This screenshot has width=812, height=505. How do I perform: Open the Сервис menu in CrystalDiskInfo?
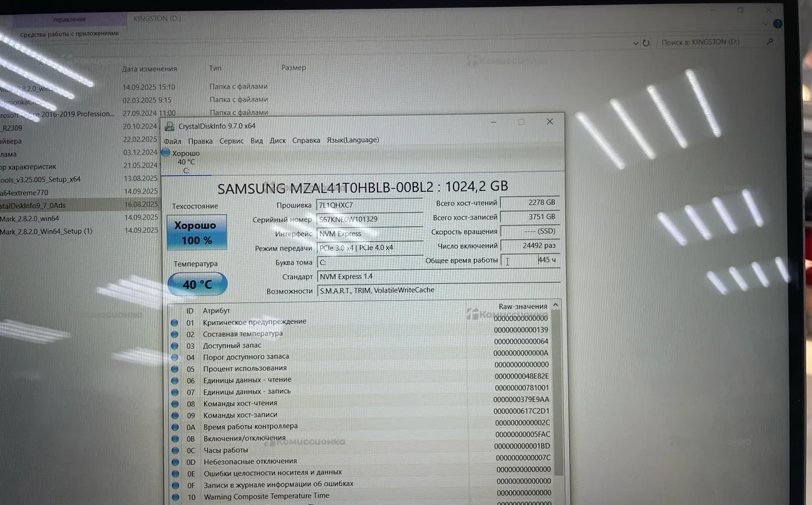click(232, 141)
